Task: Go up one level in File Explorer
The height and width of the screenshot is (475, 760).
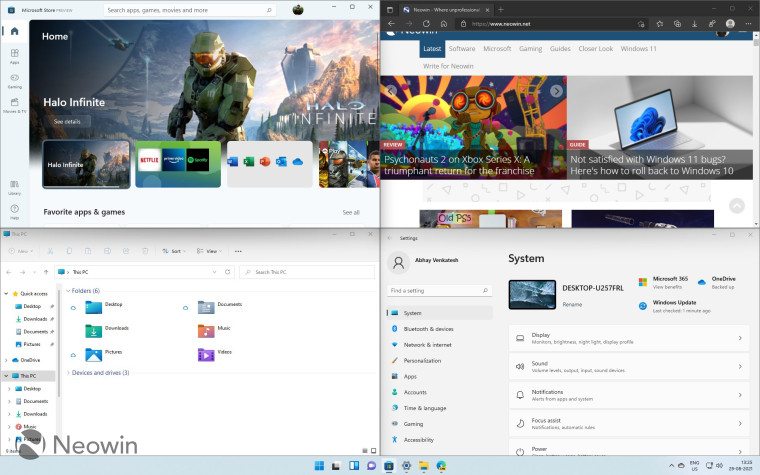Action: point(46,272)
